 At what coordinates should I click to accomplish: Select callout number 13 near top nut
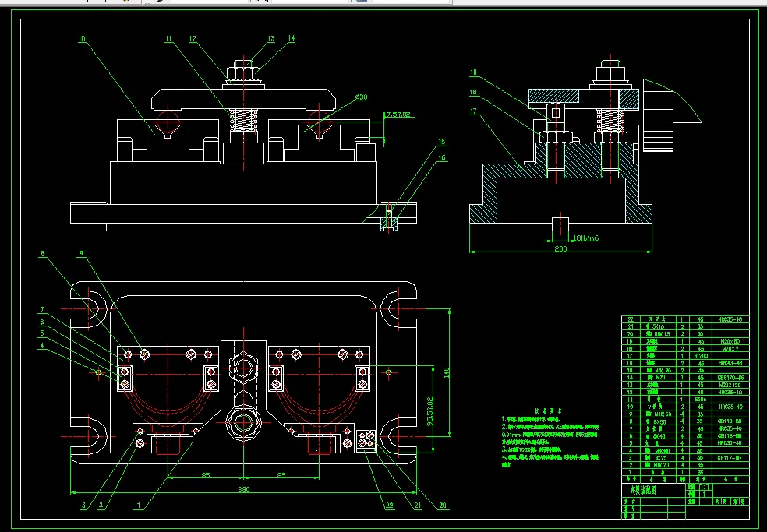tap(271, 38)
